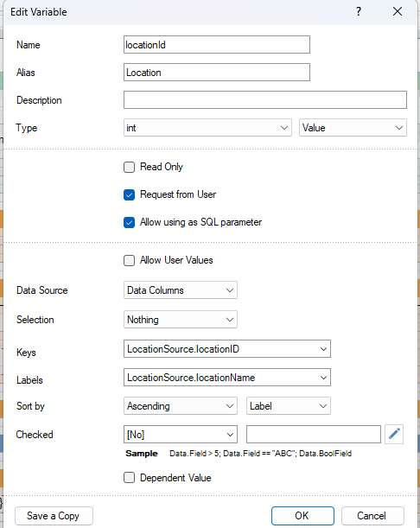The width and height of the screenshot is (420, 528).
Task: Focus the Checked expression text box
Action: (314, 435)
